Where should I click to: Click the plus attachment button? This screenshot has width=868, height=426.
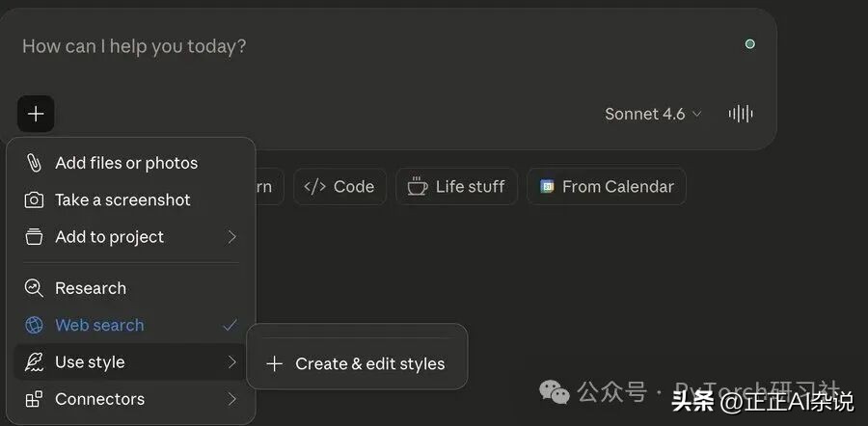pos(36,114)
